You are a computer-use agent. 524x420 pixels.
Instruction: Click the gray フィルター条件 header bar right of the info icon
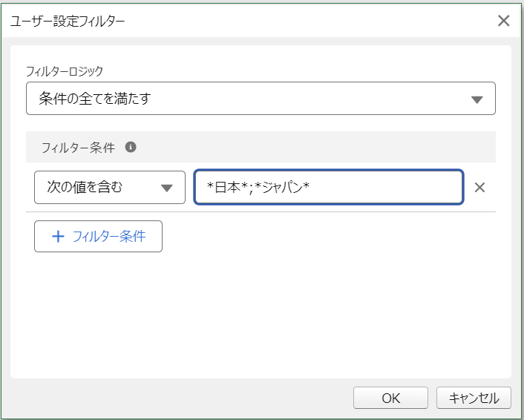312,147
